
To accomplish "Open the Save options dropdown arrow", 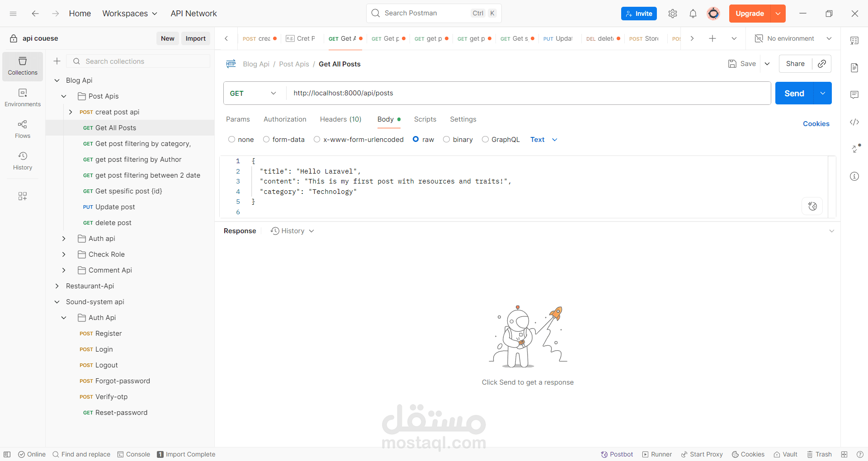I will click(x=767, y=64).
